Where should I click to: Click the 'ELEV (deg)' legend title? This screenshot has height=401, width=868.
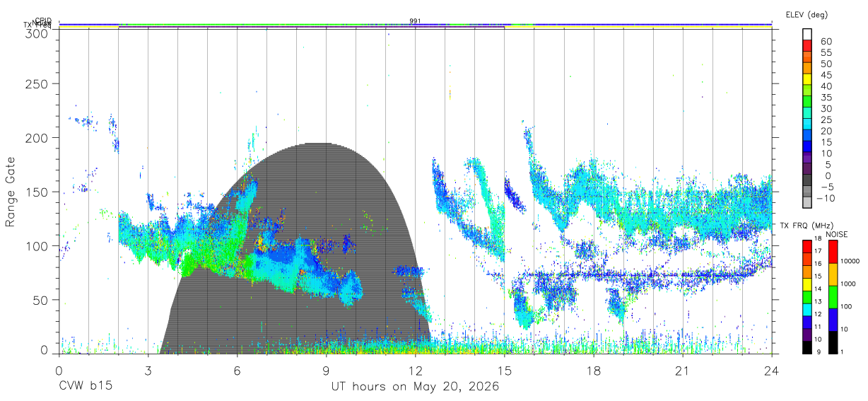(x=807, y=14)
